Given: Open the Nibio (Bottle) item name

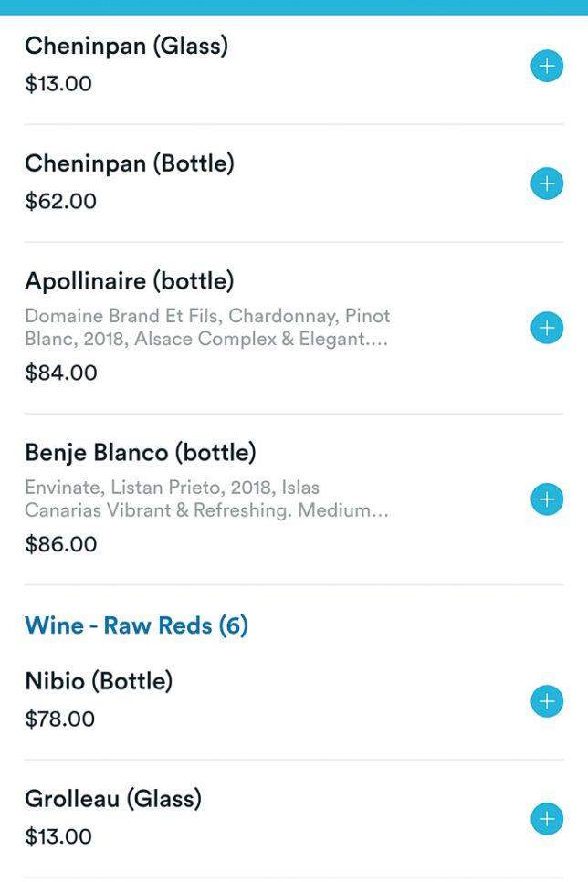Looking at the screenshot, I should pos(99,681).
